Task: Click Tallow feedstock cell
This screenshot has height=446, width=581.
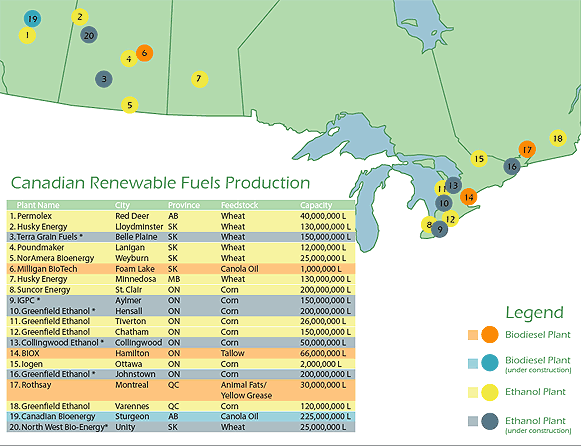Action: click(233, 353)
